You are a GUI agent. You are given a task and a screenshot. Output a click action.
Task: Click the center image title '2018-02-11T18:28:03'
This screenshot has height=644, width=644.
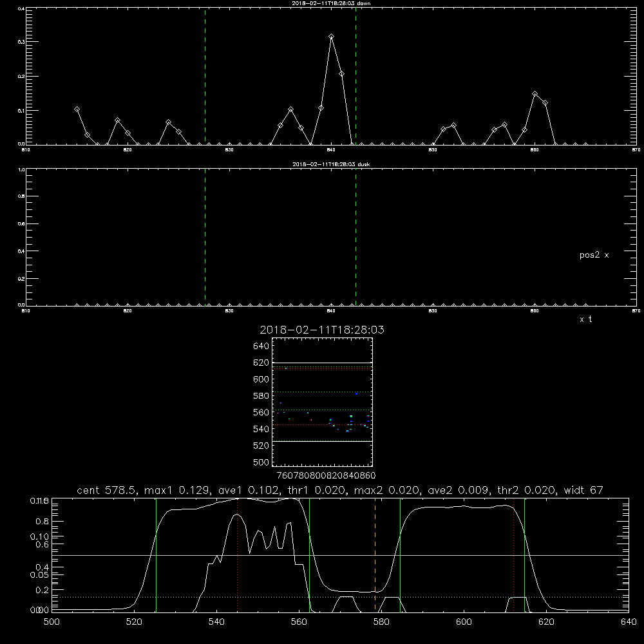tap(322, 330)
